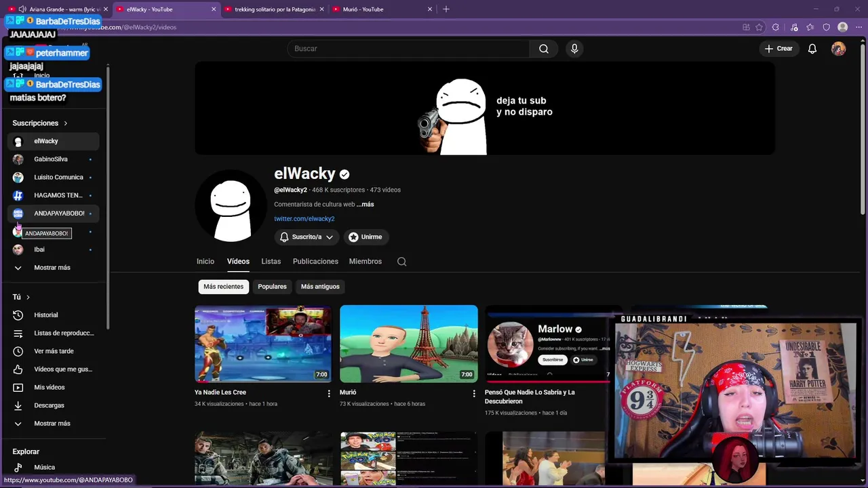
Task: Expand Tú section chevron
Action: (x=28, y=297)
